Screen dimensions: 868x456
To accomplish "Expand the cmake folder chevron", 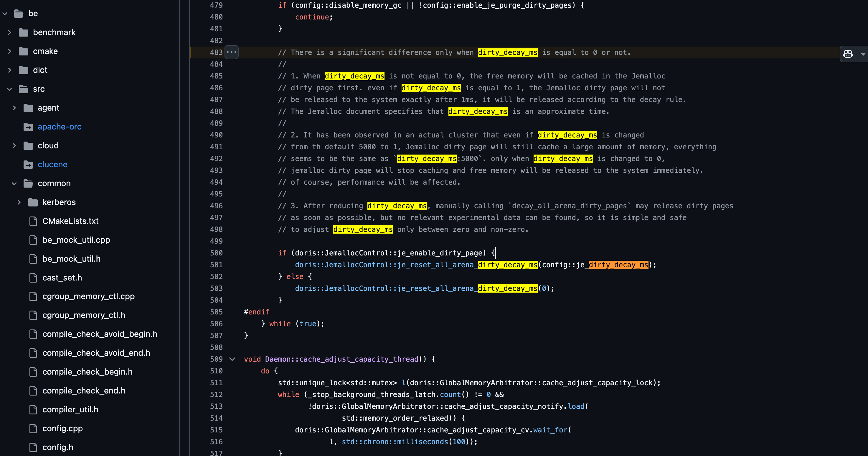I will pos(9,51).
